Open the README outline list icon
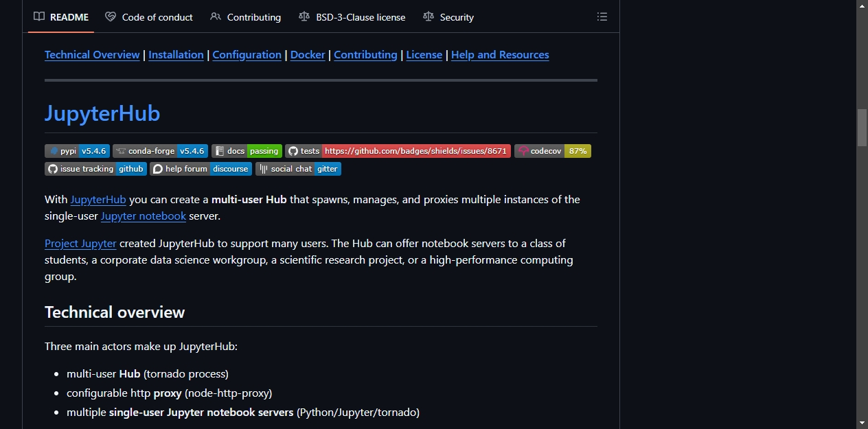The width and height of the screenshot is (868, 429). pyautogui.click(x=602, y=16)
